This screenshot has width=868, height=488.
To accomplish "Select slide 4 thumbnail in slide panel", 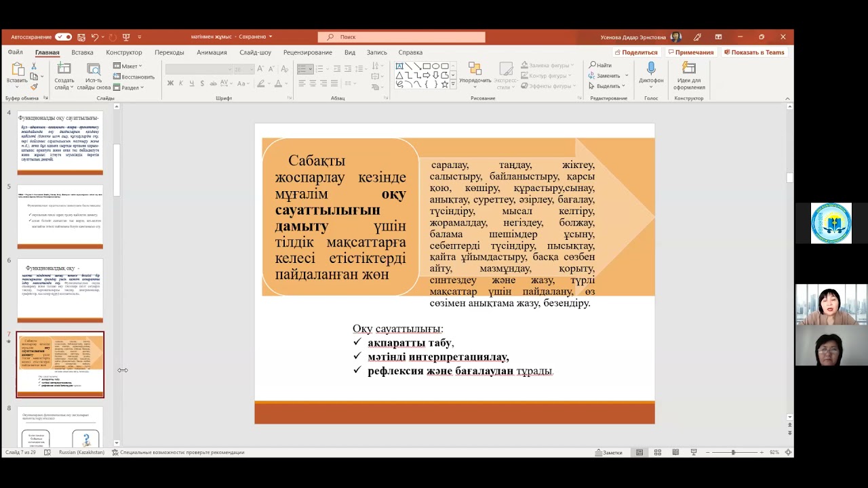I will (60, 143).
